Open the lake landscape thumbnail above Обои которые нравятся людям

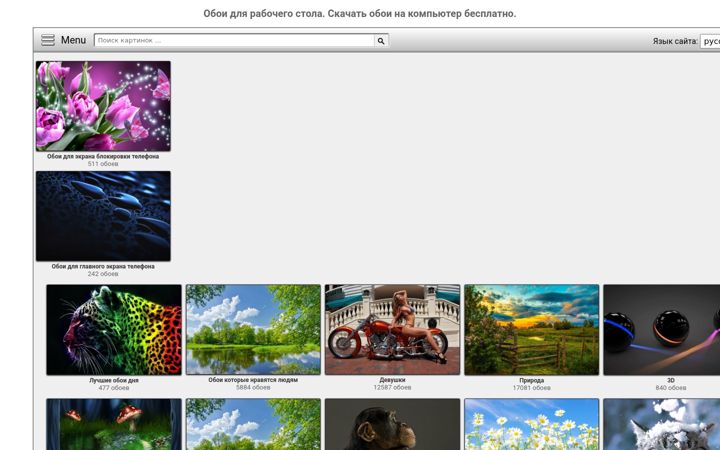(253, 330)
